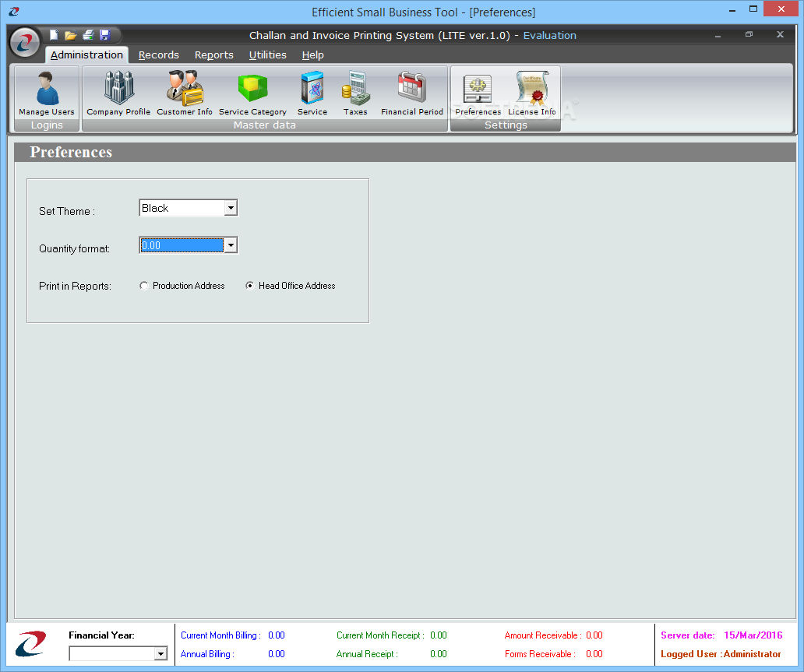This screenshot has width=804, height=672.
Task: Open Customer Info
Action: point(185,93)
